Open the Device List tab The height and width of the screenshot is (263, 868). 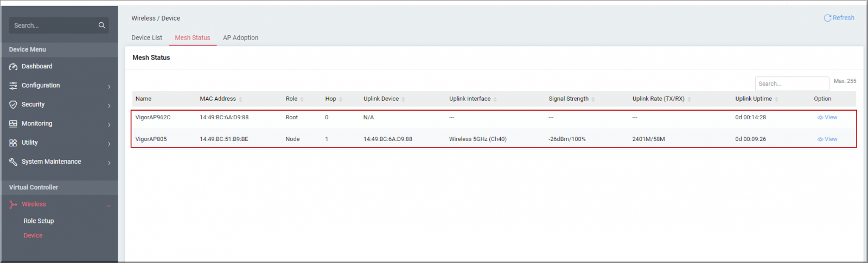pos(146,37)
